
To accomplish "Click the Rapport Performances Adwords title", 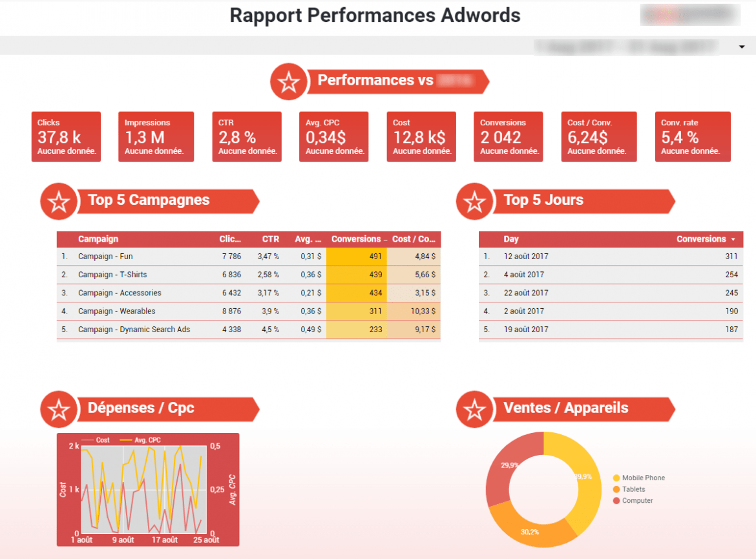I will [x=375, y=16].
